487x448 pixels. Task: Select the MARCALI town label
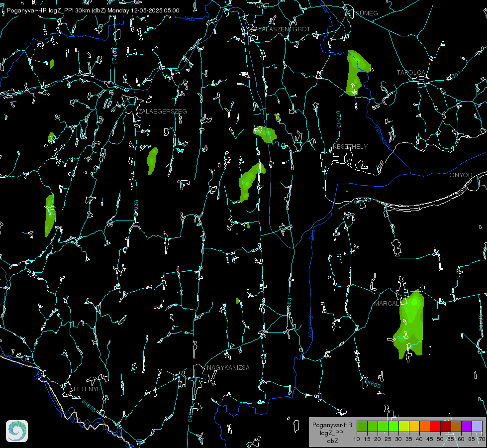point(388,304)
